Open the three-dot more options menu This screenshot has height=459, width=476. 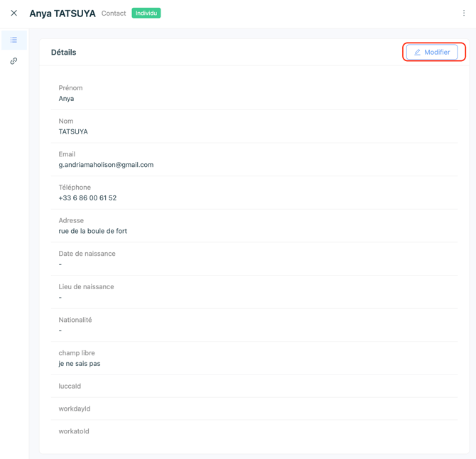coord(463,13)
